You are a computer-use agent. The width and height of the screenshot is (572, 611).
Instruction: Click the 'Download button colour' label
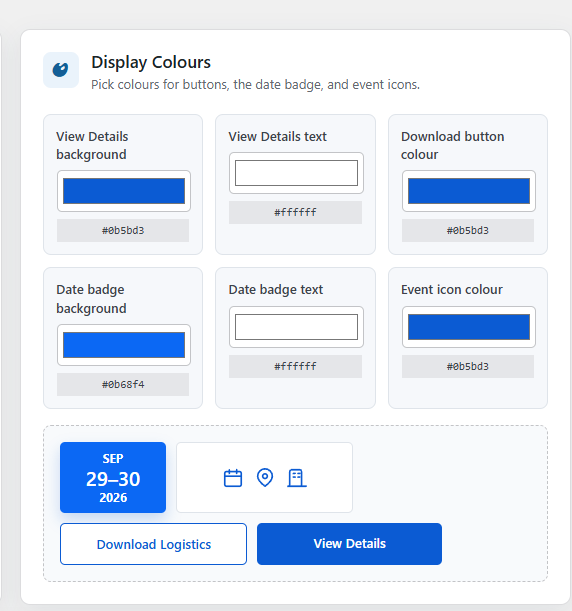point(453,146)
